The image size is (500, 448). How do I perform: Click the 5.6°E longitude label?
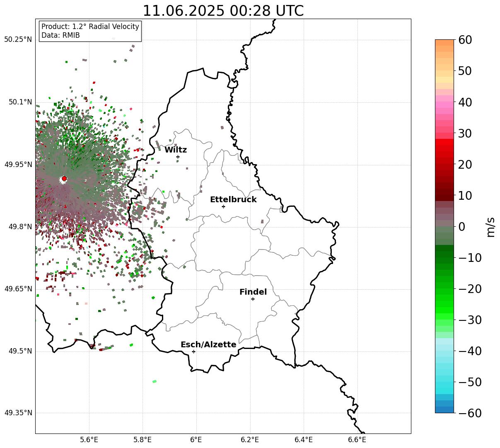(x=89, y=440)
